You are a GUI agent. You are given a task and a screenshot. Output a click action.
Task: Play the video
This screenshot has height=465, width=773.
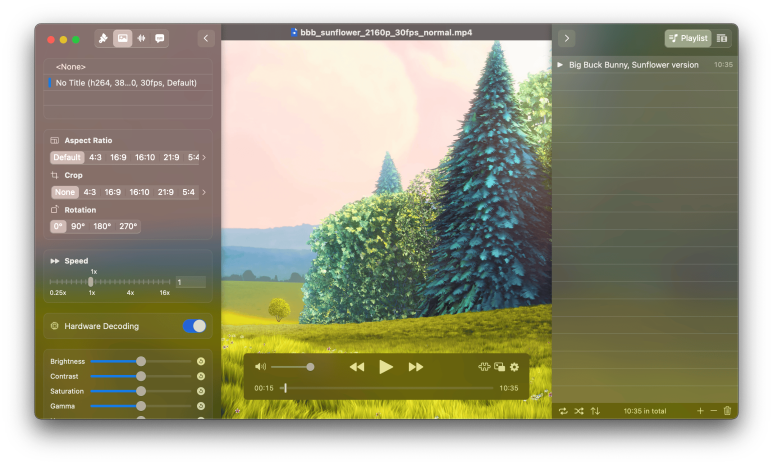[x=386, y=367]
